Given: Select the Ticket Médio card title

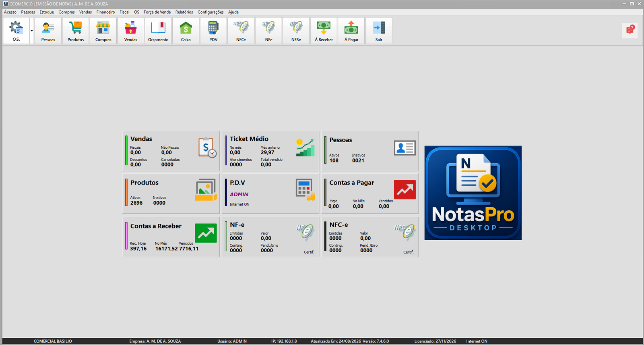Looking at the screenshot, I should (x=249, y=139).
